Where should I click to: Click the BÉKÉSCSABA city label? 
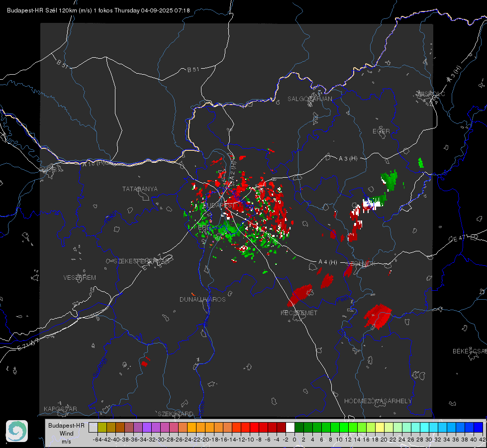pos(470,351)
